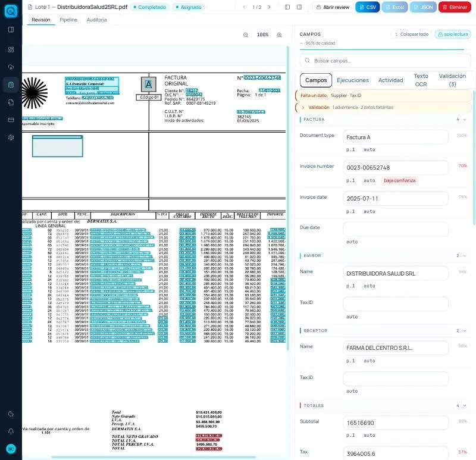Viewport: 476px width, 460px height.
Task: Click the Eliminar button
Action: coord(455,7)
